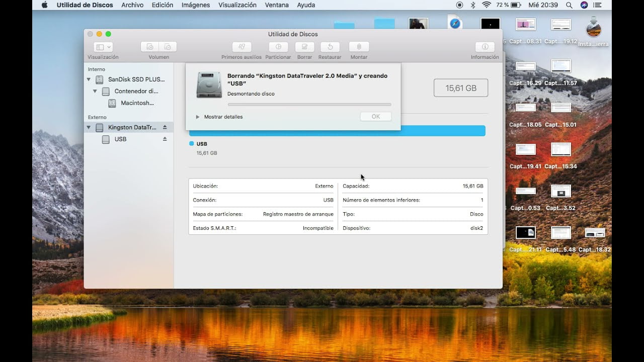The image size is (644, 362).
Task: Collapse the Kingston DataTr... disclosure triangle
Action: [x=89, y=128]
